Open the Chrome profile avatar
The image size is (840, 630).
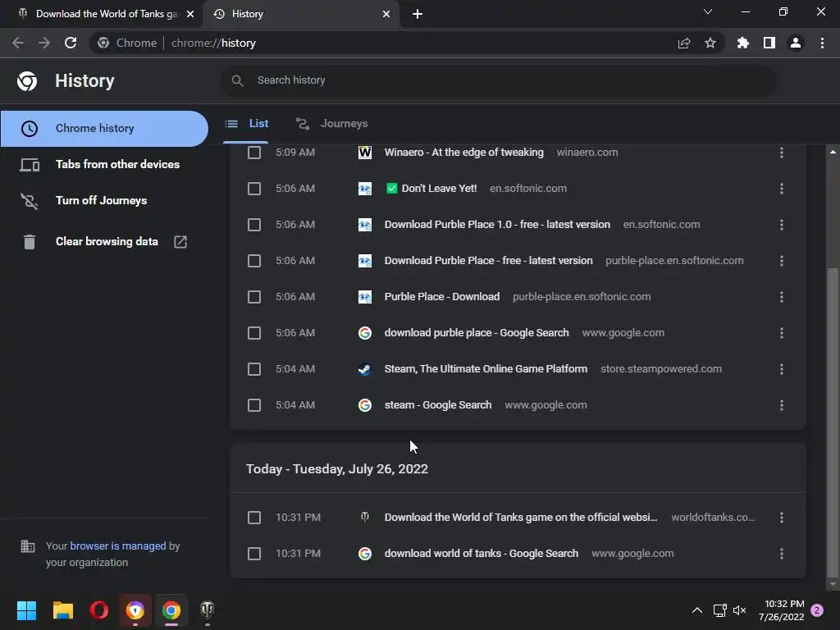pyautogui.click(x=796, y=43)
